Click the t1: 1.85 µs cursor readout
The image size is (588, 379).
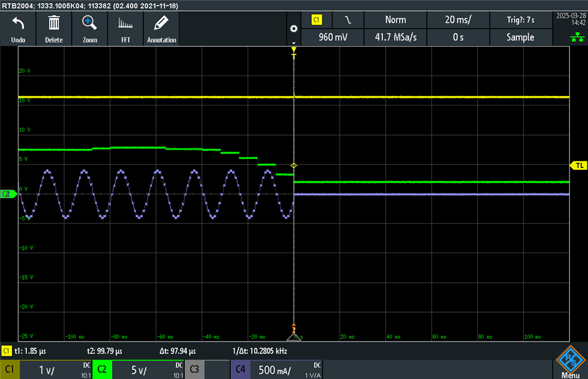pos(30,351)
